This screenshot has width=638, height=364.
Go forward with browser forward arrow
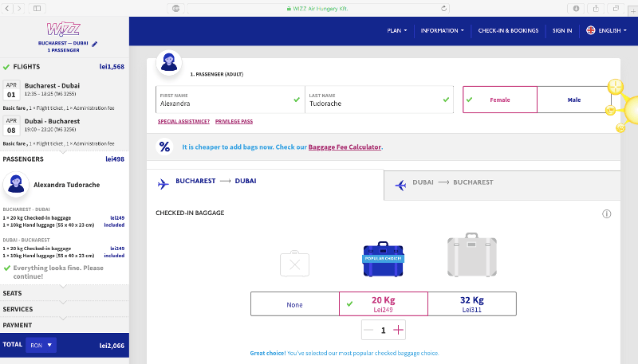[19, 8]
